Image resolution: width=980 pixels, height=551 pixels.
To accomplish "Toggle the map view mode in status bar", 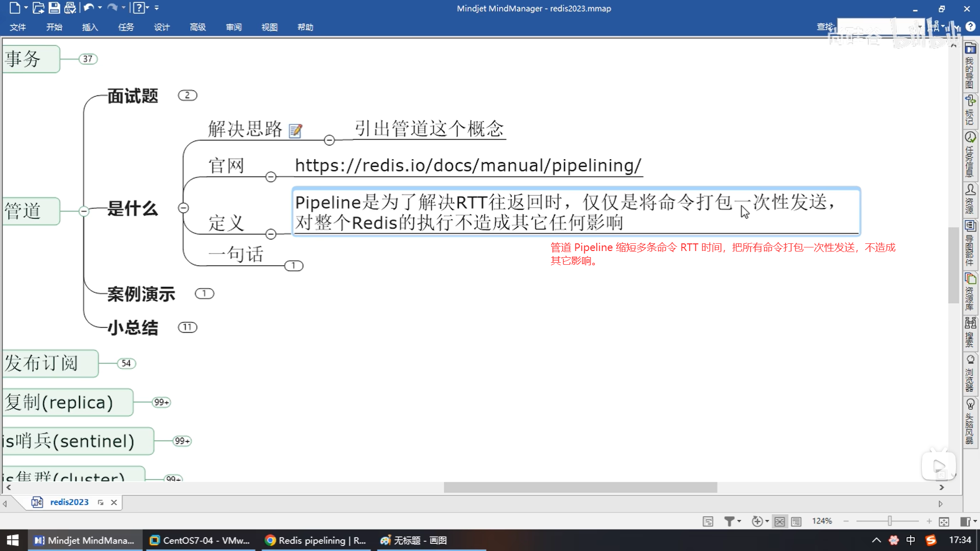I will [x=779, y=521].
